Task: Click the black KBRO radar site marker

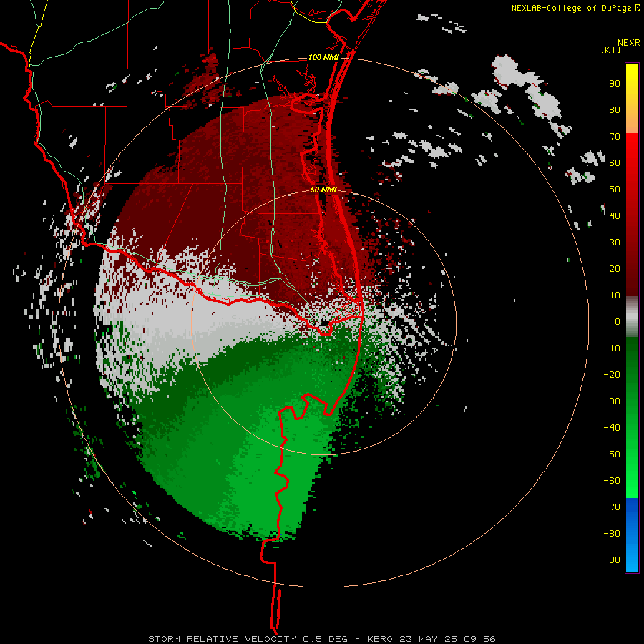Action: [324, 323]
